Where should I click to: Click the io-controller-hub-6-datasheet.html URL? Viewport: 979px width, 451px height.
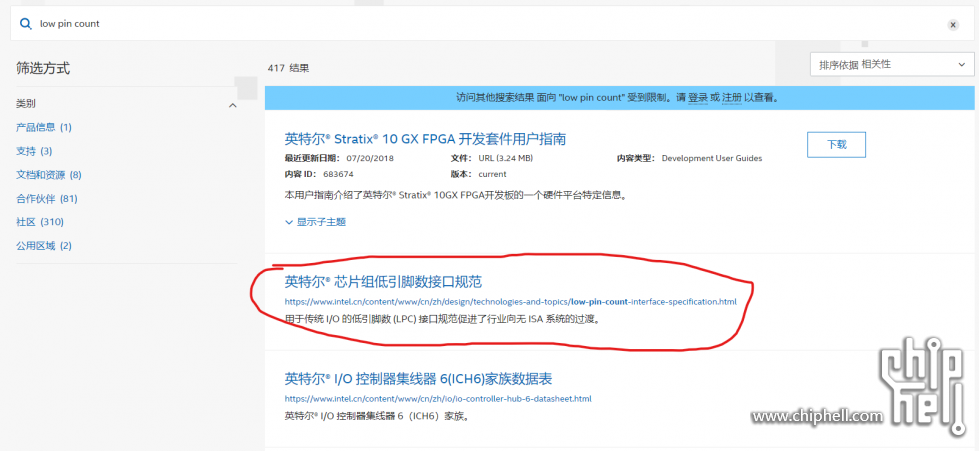[x=438, y=399]
